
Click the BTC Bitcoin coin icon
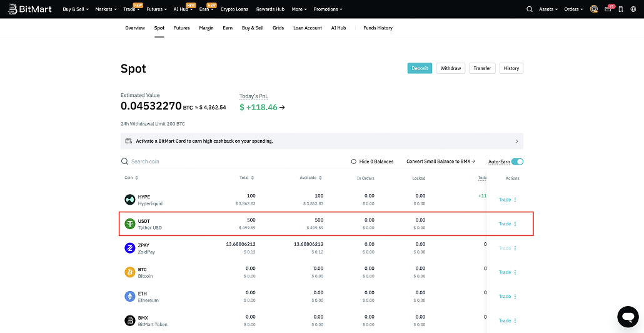click(x=130, y=272)
